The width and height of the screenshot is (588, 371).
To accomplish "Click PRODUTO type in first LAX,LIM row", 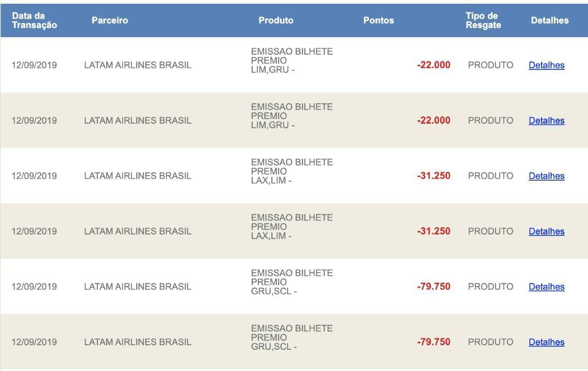I will [x=491, y=176].
